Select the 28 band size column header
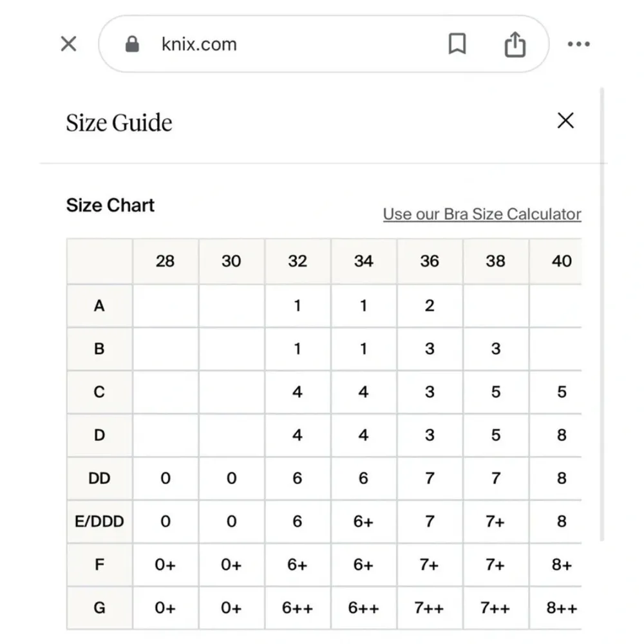This screenshot has height=644, width=644. (166, 261)
